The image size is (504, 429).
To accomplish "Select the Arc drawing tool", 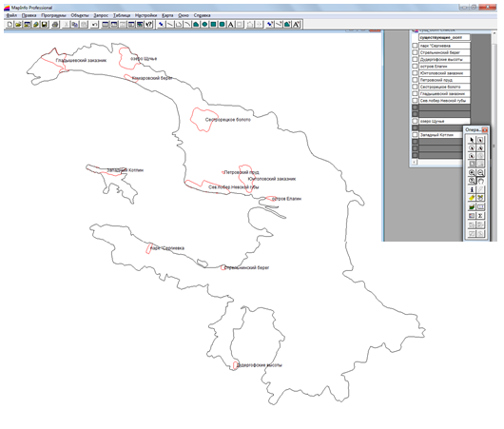I will [187, 24].
